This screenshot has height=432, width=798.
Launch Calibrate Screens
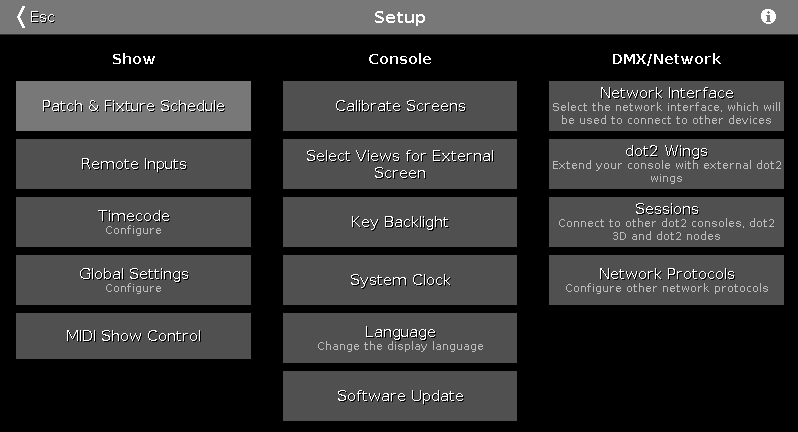[x=400, y=106]
